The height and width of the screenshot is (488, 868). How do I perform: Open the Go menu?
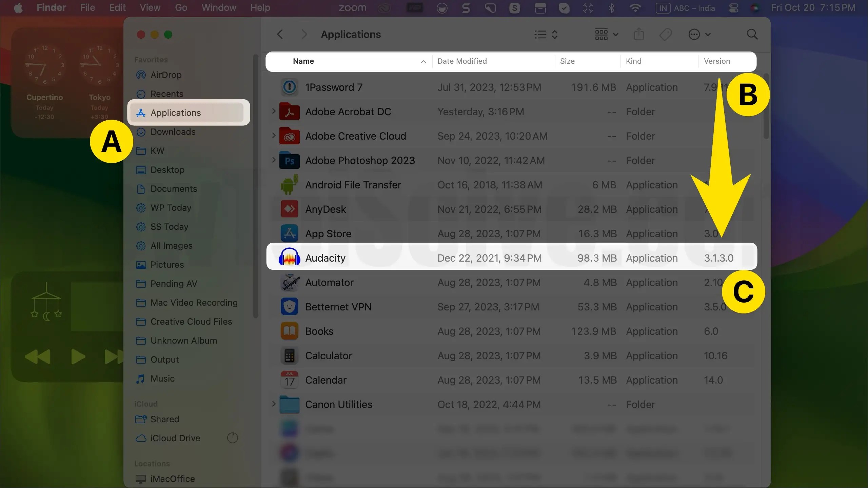pyautogui.click(x=181, y=7)
